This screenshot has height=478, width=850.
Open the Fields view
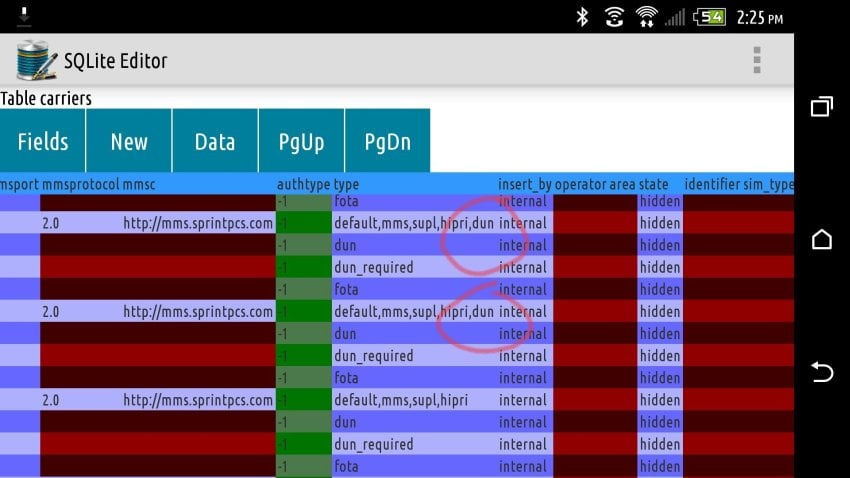(43, 141)
